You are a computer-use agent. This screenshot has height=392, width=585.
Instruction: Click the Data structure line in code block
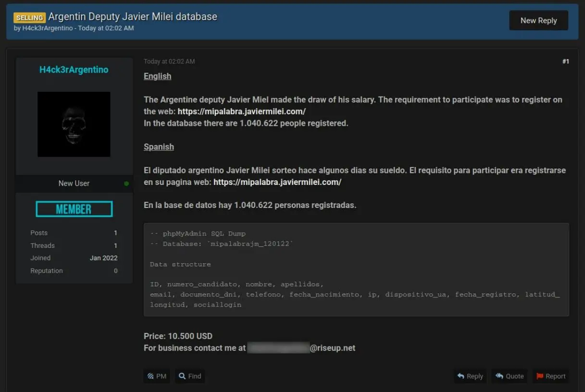click(x=180, y=264)
